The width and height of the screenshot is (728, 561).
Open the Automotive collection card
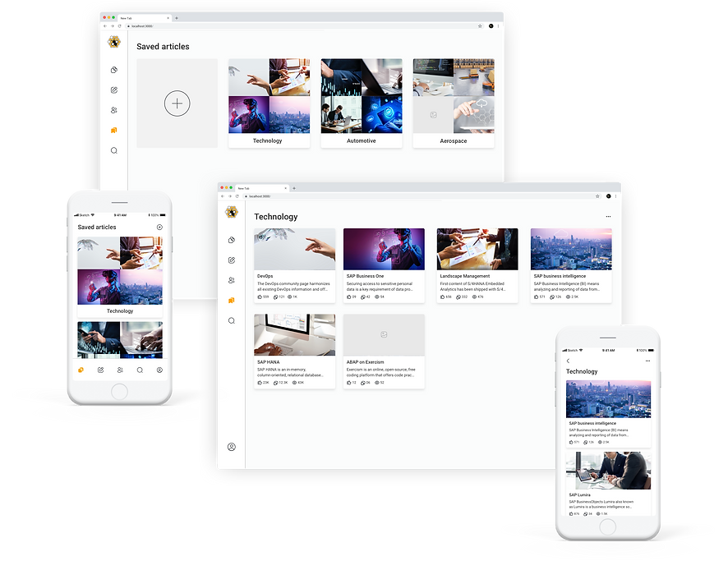(362, 103)
